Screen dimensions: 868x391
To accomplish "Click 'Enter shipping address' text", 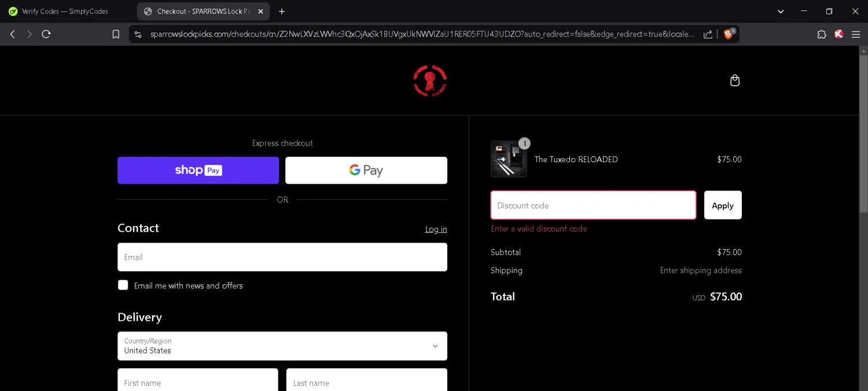I will point(701,271).
